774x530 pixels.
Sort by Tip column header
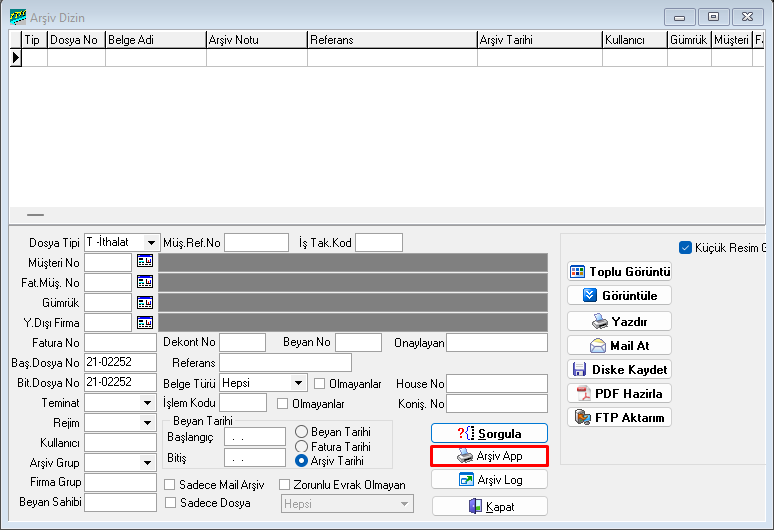(x=35, y=40)
